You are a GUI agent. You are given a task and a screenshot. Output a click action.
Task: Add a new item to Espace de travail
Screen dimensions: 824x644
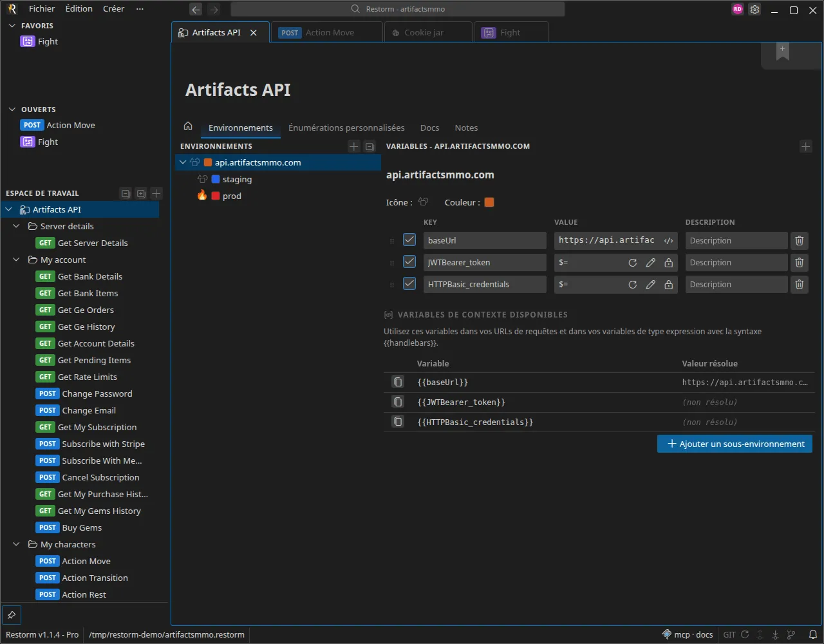pos(156,193)
